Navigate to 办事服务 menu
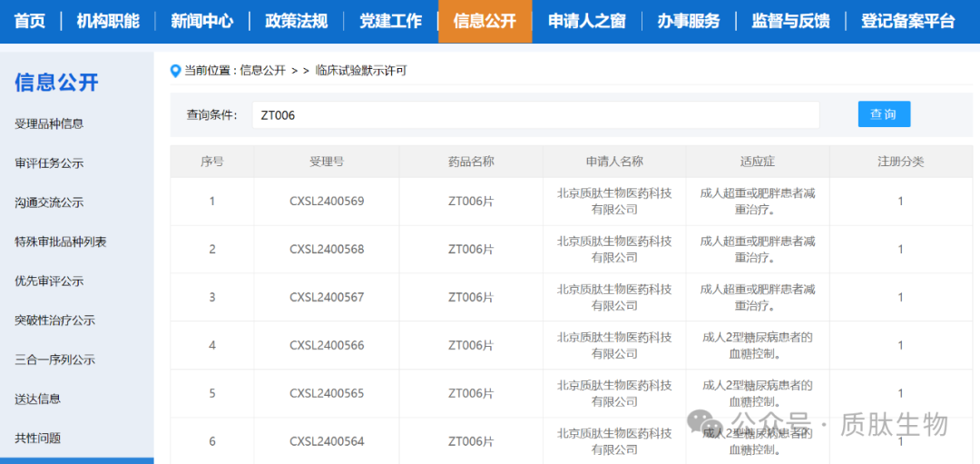 [x=689, y=21]
